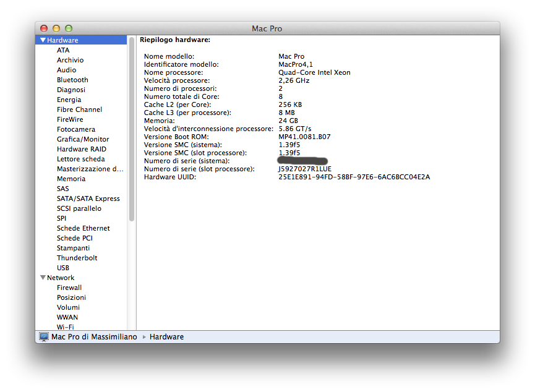Click processor name Quad-Core Intel Xeon
535x392 pixels.
pyautogui.click(x=314, y=72)
